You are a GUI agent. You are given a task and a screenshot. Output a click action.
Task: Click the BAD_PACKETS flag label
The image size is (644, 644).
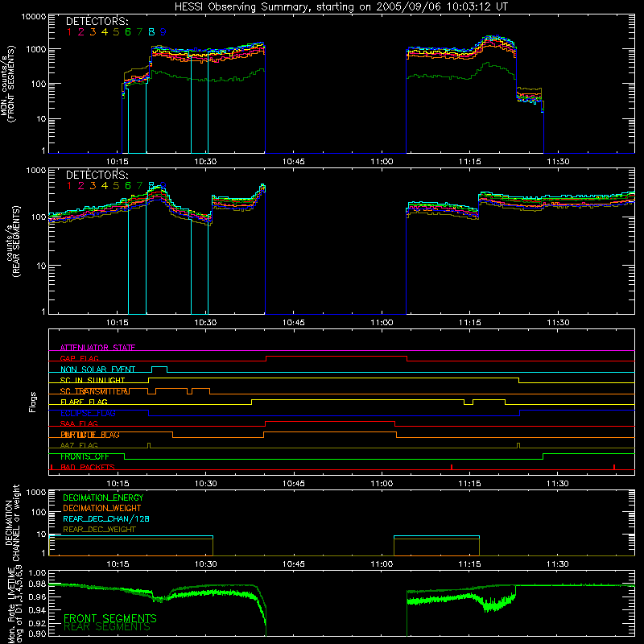click(x=88, y=468)
